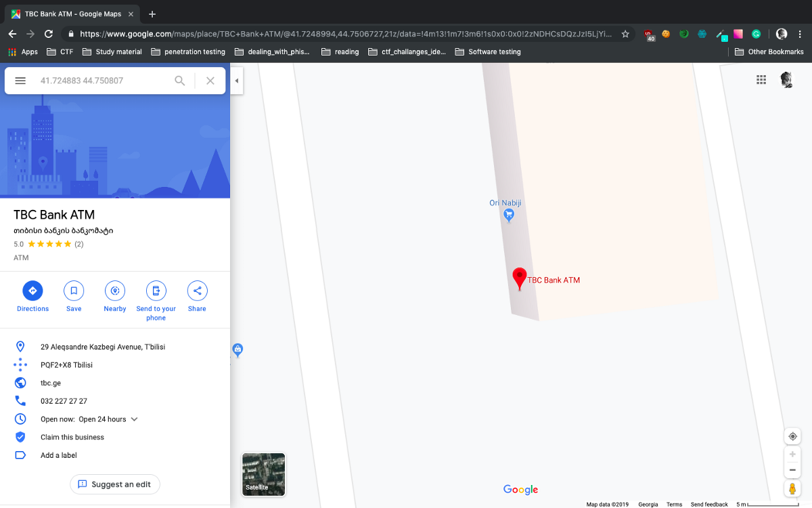Click the browser address bar URL
This screenshot has width=812, height=508.
coord(345,34)
